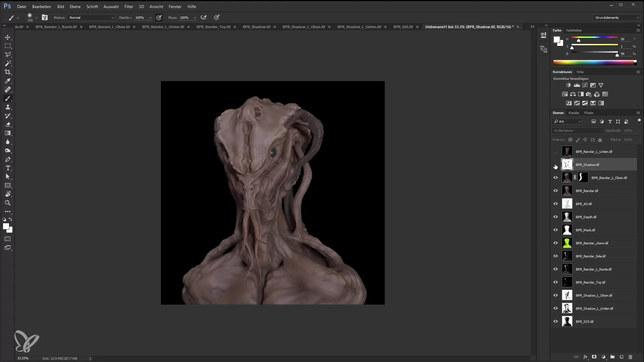644x362 pixels.
Task: Click the foreground color swatch in Farbe panel
Action: [x=556, y=40]
